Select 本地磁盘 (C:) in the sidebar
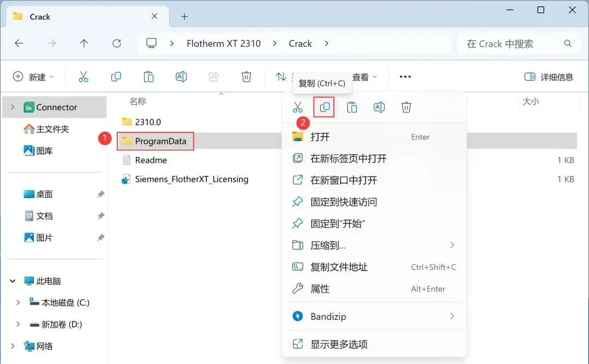Viewport: 589px width, 364px height. (59, 302)
